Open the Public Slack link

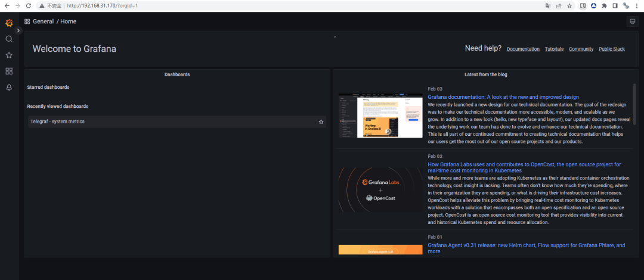click(x=612, y=49)
